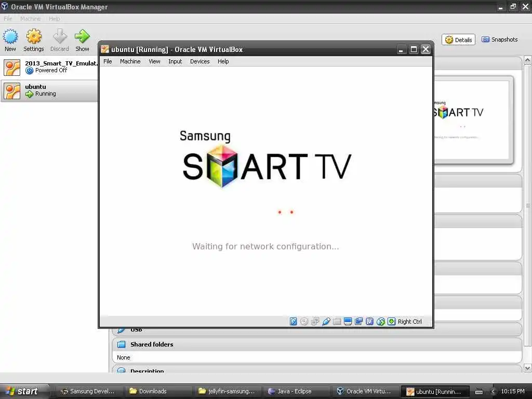The height and width of the screenshot is (399, 532).
Task: Click the Shared folders section header in Manager
Action: [317, 344]
